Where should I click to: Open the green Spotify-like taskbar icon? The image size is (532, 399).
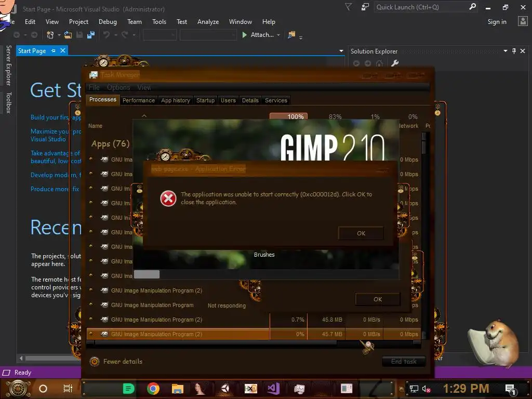129,389
